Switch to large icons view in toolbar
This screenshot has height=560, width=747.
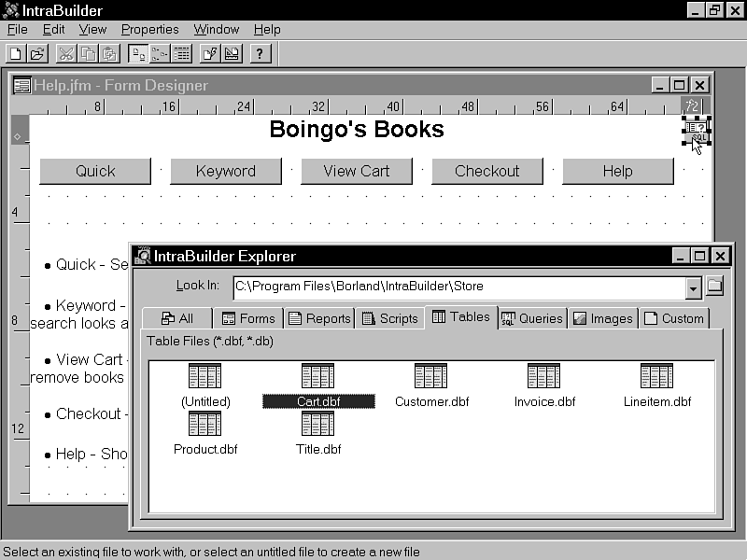tap(137, 53)
